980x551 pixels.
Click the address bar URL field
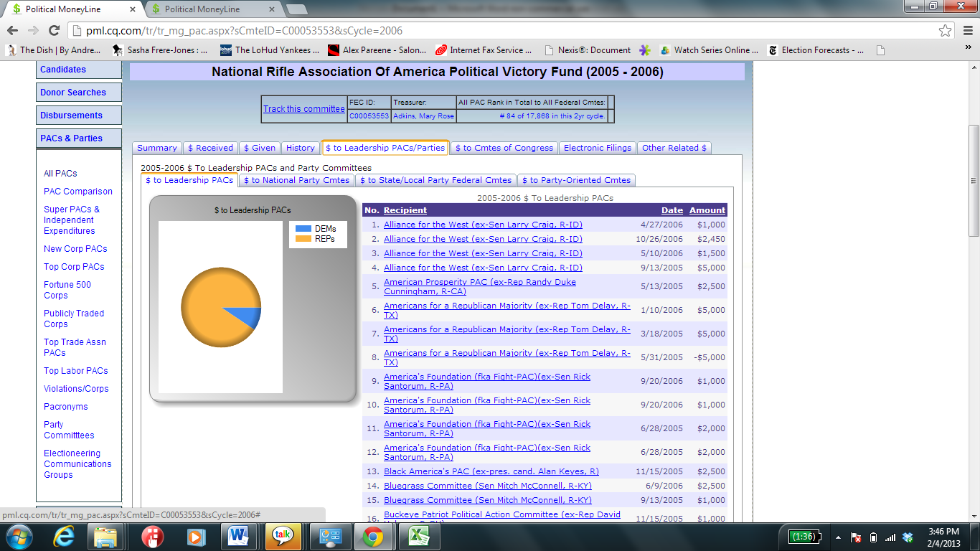click(502, 31)
